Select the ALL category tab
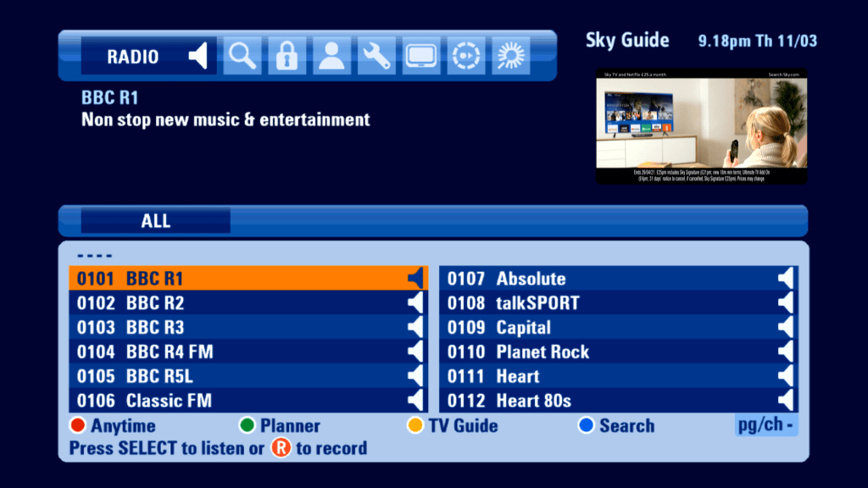The height and width of the screenshot is (488, 868). (156, 221)
